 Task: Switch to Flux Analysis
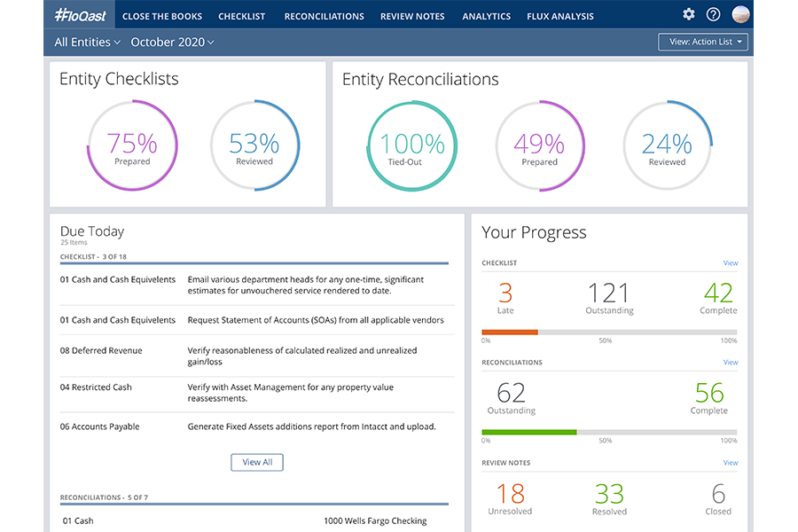tap(559, 16)
